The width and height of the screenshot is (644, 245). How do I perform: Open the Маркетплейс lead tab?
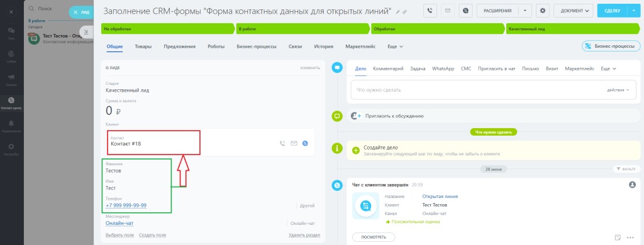pos(360,46)
